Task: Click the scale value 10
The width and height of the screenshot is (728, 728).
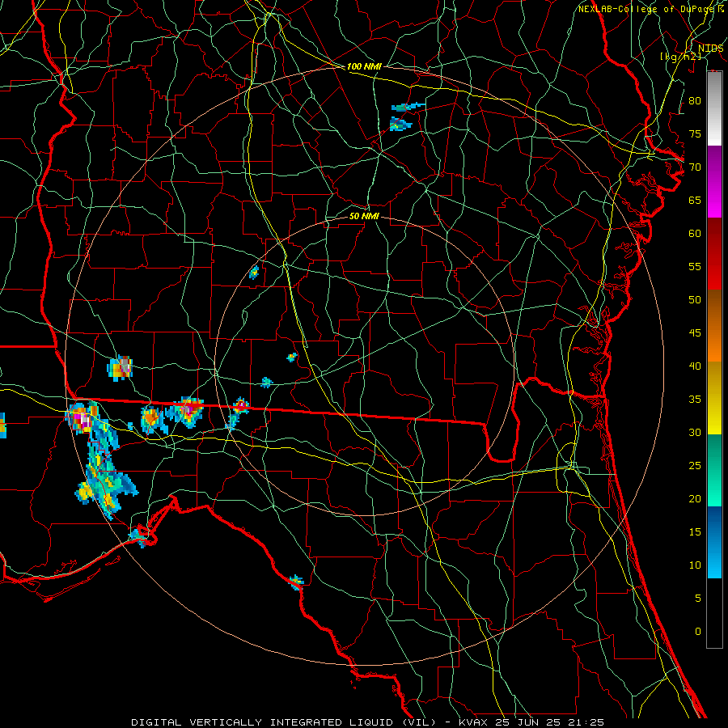Action: pos(695,565)
